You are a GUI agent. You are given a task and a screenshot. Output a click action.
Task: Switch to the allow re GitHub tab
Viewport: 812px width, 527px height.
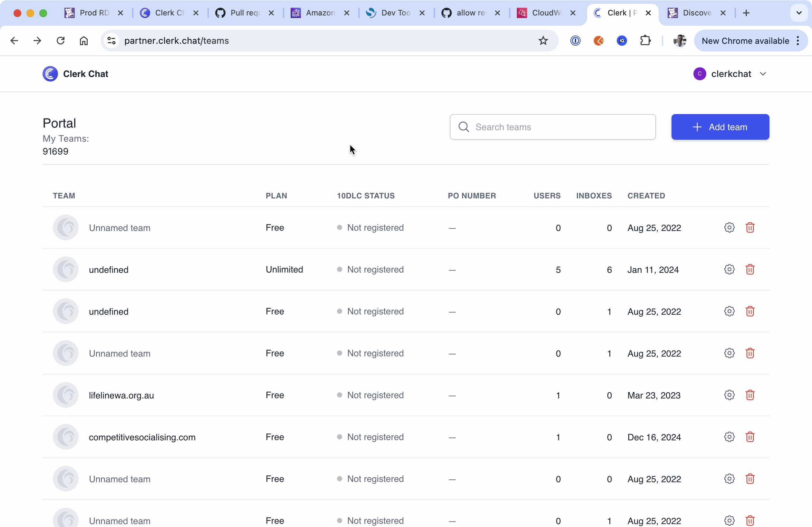point(464,13)
